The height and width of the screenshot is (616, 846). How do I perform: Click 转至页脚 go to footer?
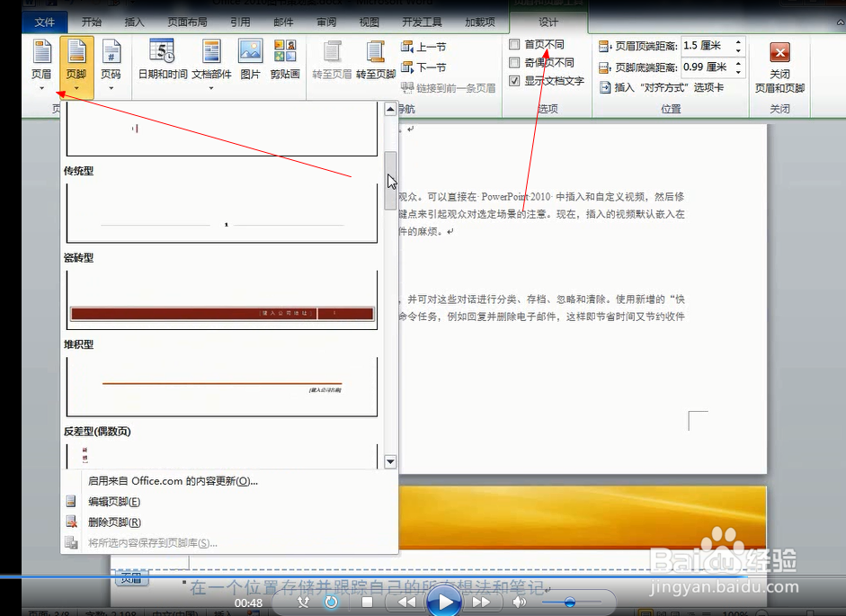(x=376, y=59)
